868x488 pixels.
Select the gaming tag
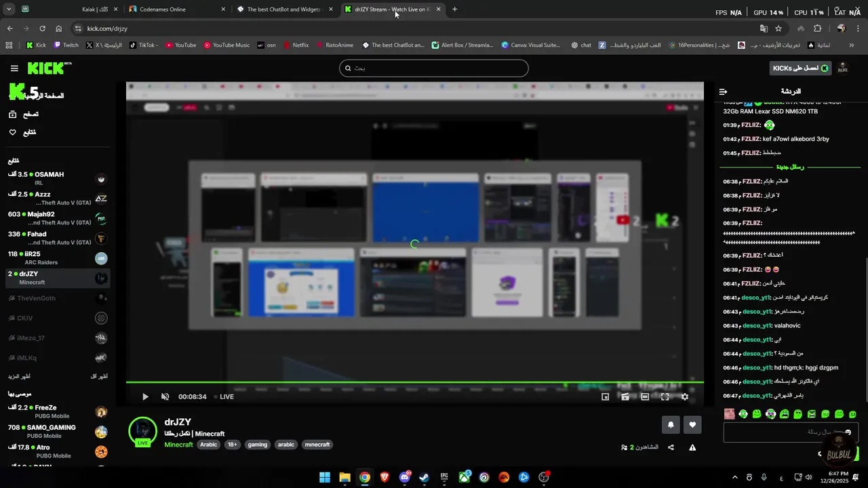[x=258, y=445]
